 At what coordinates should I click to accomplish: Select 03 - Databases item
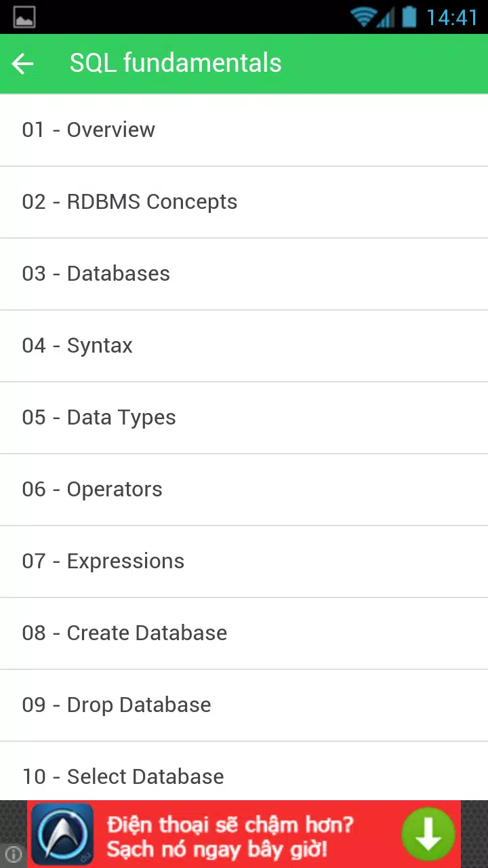(x=244, y=274)
